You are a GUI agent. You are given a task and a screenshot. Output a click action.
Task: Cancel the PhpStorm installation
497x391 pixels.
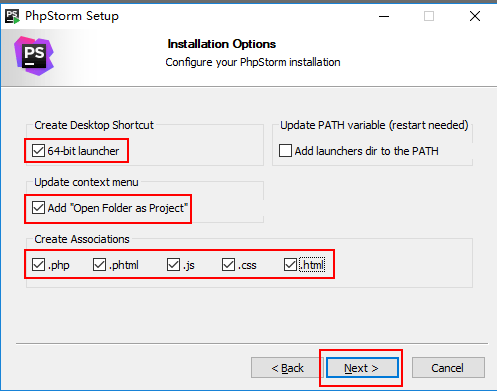coord(448,368)
